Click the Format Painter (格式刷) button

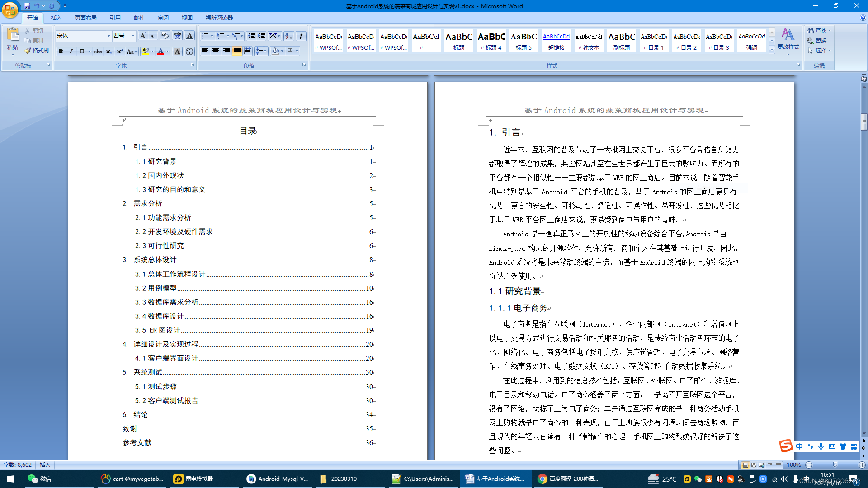coord(37,51)
